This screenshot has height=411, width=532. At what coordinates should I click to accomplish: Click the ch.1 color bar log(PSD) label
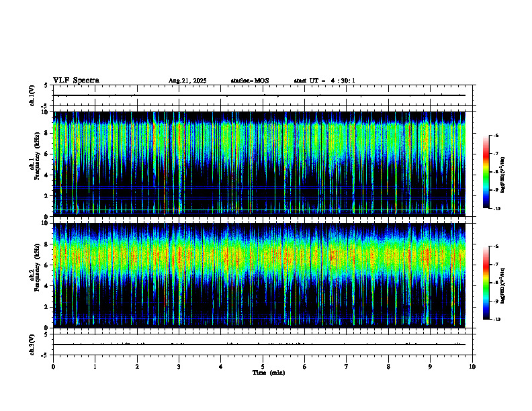pos(503,175)
